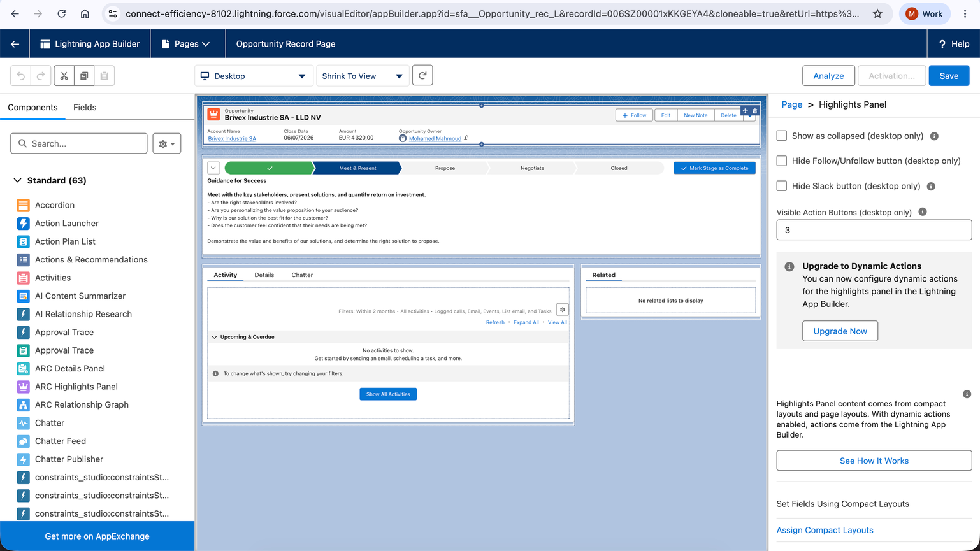This screenshot has height=551, width=980.
Task: Click the undo arrow icon
Action: 21,76
